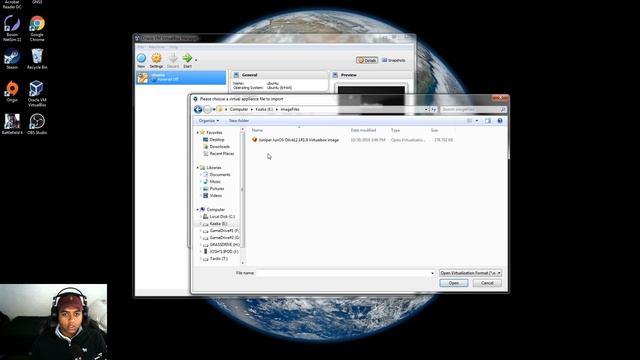Click Computer in the address breadcrumb

coord(239,109)
